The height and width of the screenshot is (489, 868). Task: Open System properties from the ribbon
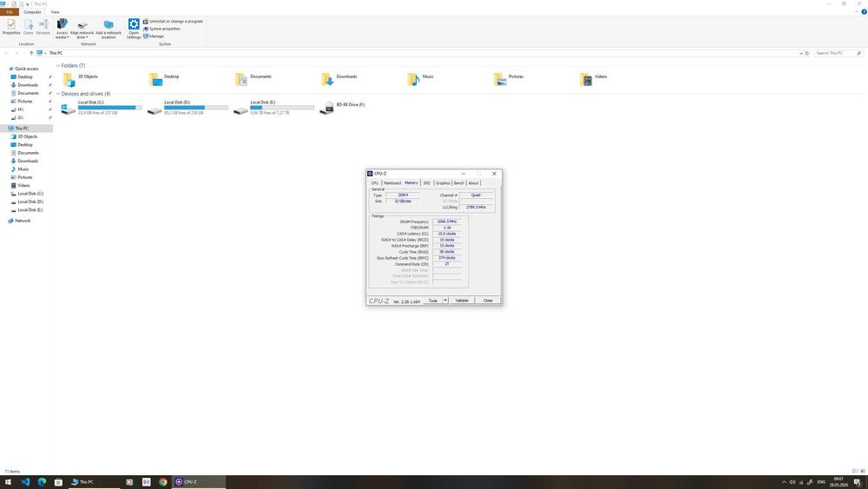pos(161,29)
